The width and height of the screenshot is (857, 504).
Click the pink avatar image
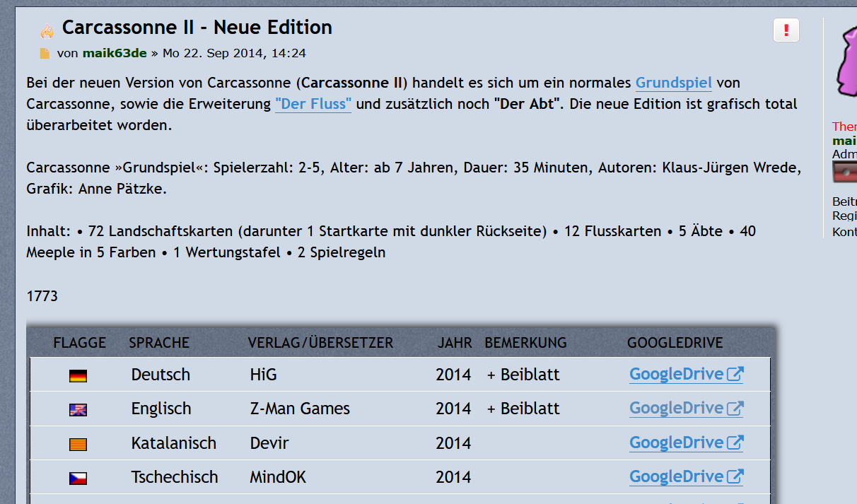pyautogui.click(x=846, y=60)
